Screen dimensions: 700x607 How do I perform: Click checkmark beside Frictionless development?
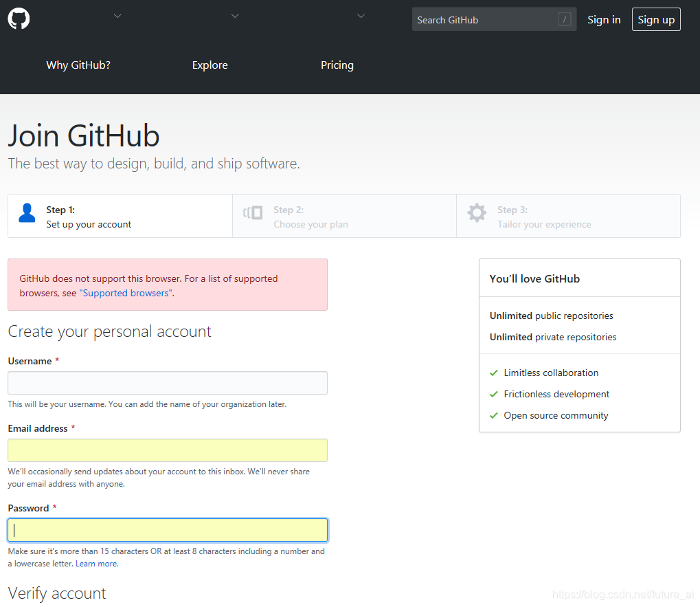(x=493, y=395)
